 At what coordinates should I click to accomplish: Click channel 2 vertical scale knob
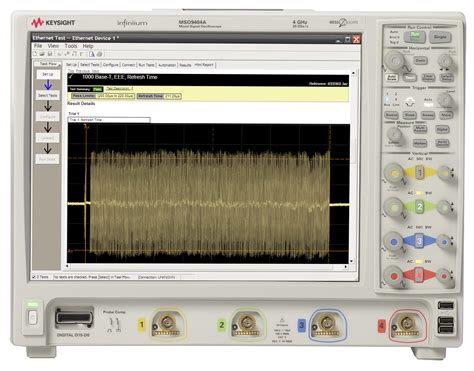(x=394, y=207)
